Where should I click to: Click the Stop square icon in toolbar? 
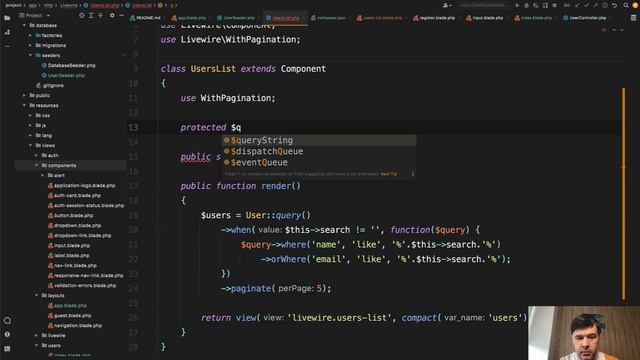click(554, 5)
